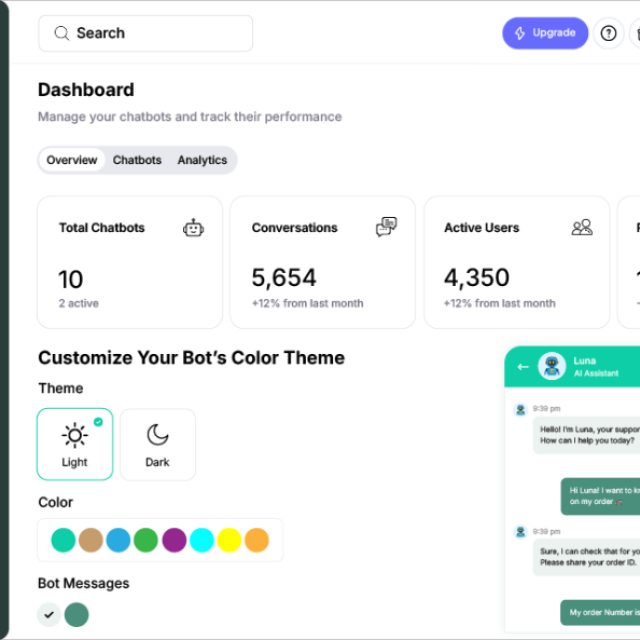Click the "My order Number" message bubble
This screenshot has width=640, height=640.
coord(600,612)
